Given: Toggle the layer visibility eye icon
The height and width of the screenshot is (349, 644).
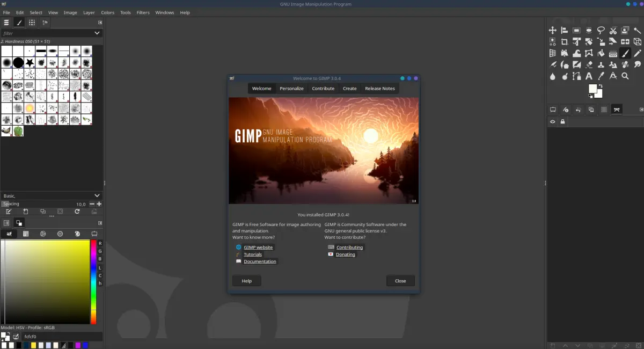Looking at the screenshot, I should 552,122.
